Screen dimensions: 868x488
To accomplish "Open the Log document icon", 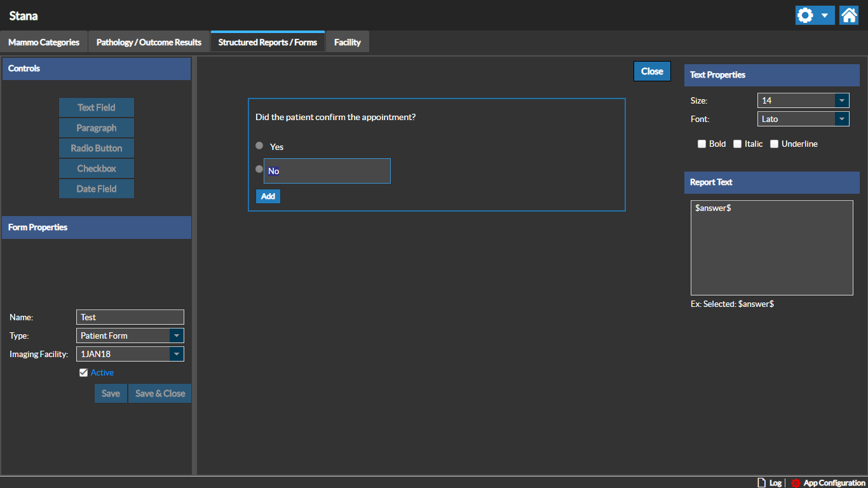I will pos(761,483).
